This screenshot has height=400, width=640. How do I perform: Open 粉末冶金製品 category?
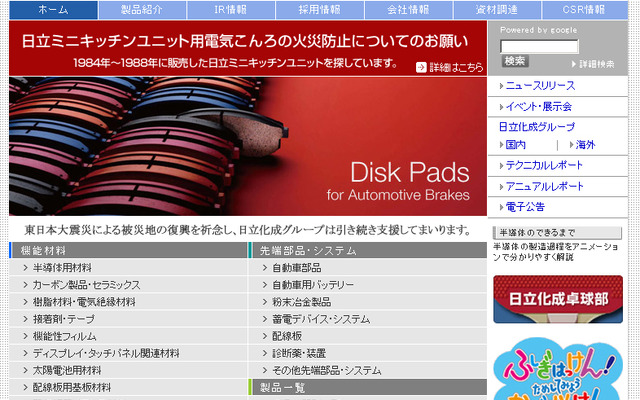302,302
